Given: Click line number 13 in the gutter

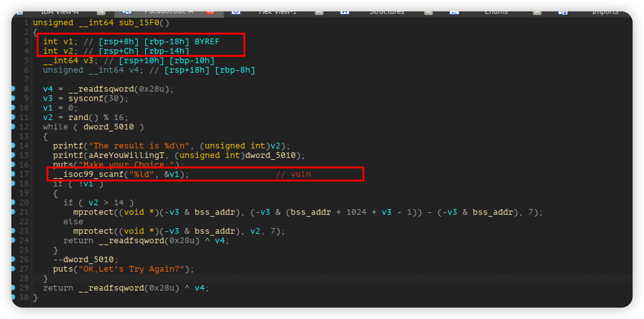Looking at the screenshot, I should (x=24, y=136).
